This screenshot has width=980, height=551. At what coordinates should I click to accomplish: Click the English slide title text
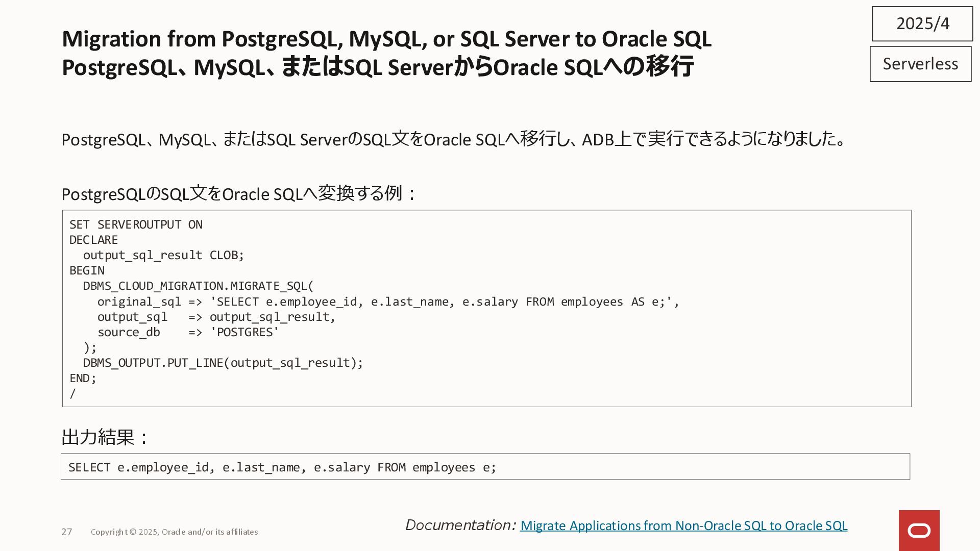pyautogui.click(x=386, y=39)
